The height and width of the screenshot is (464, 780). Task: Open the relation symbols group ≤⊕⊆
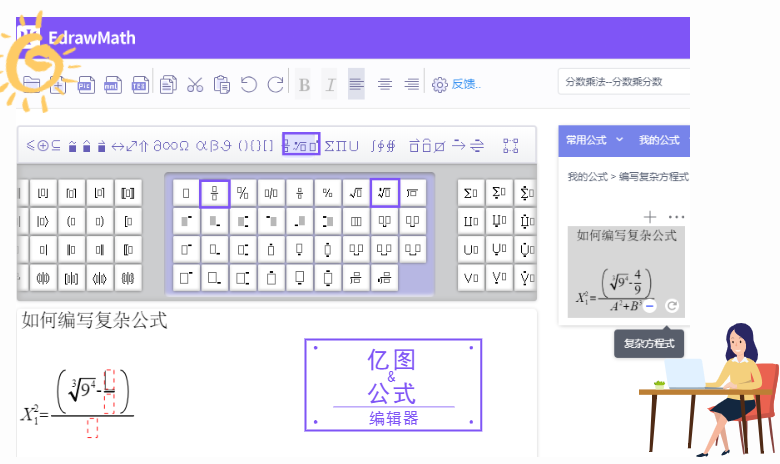click(43, 146)
